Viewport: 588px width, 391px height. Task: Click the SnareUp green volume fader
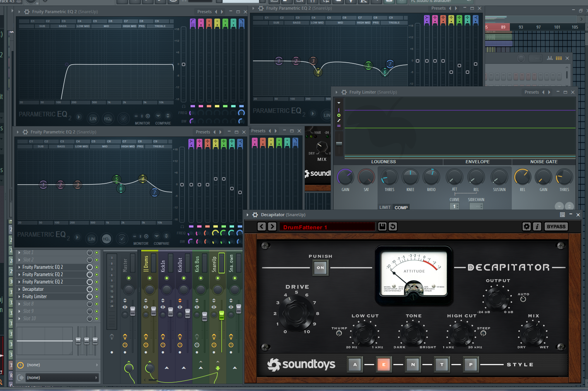point(222,315)
